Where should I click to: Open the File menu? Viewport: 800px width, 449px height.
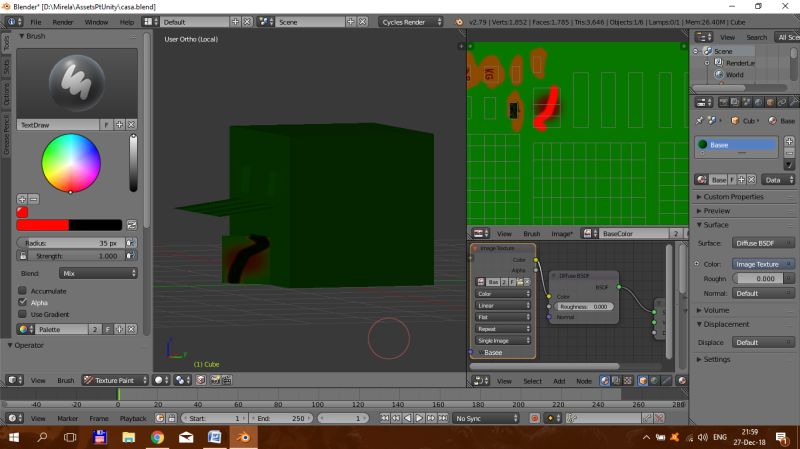coord(36,22)
